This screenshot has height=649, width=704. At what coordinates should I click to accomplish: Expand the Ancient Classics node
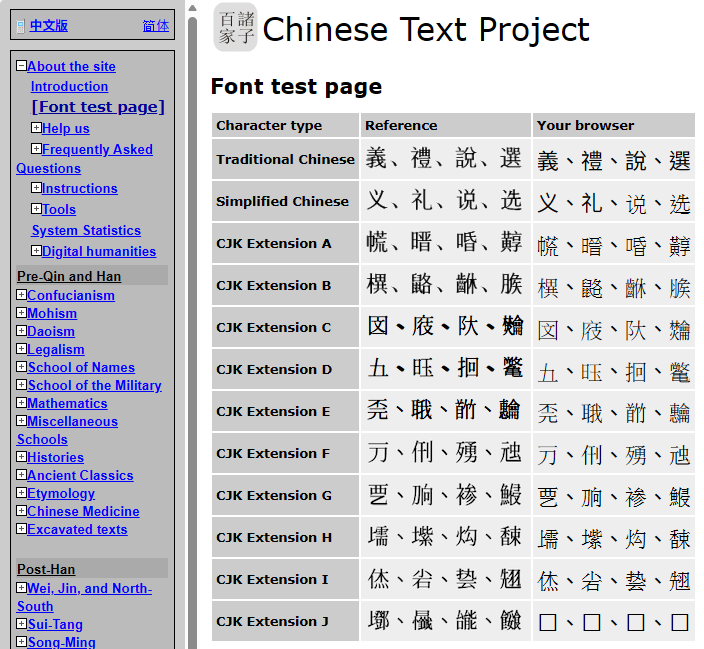[21, 474]
